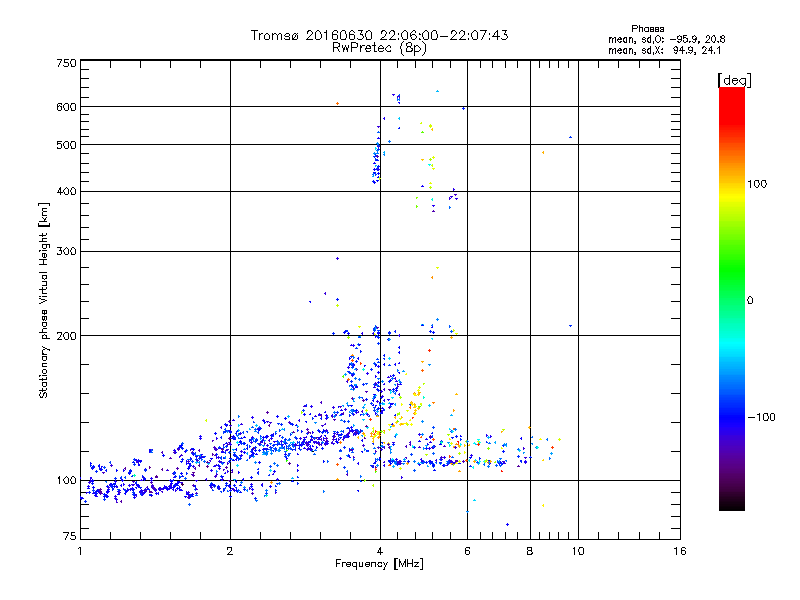Click the y-axis tick label '400'

pos(67,192)
